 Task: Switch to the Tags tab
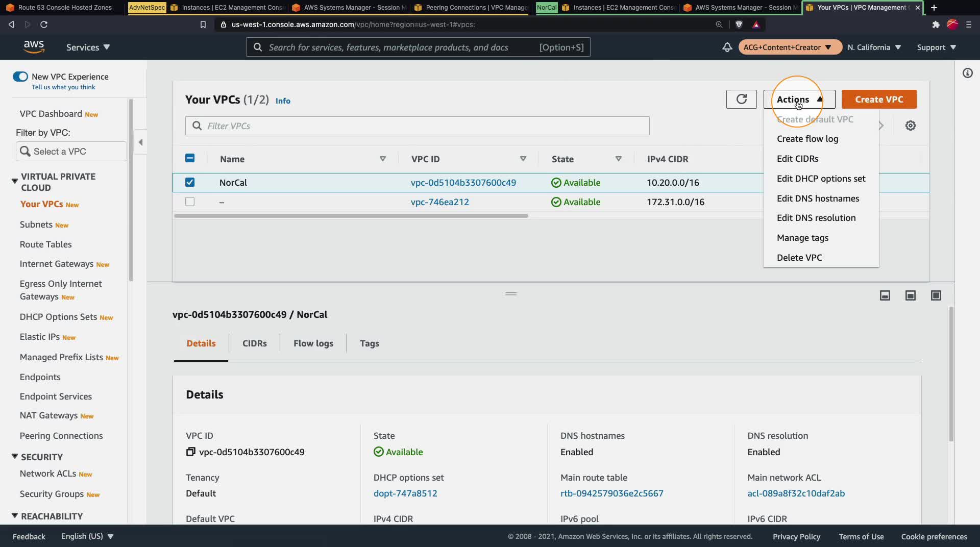(x=369, y=343)
